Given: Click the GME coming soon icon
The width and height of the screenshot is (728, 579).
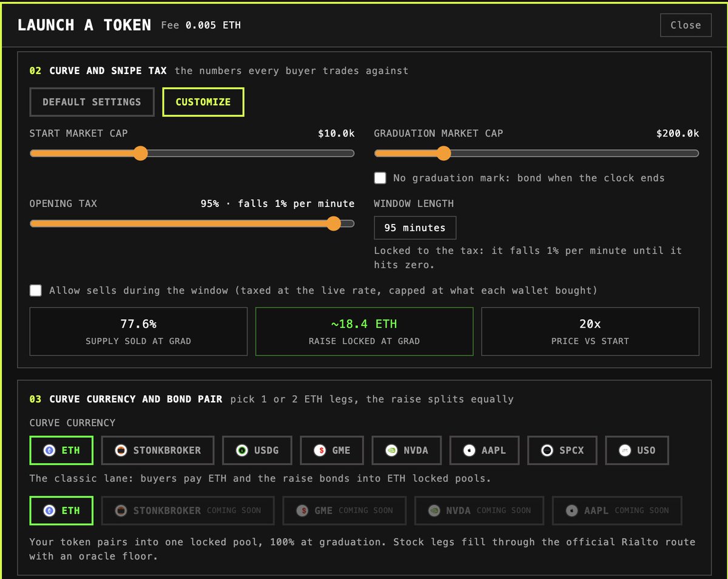Looking at the screenshot, I should 302,510.
